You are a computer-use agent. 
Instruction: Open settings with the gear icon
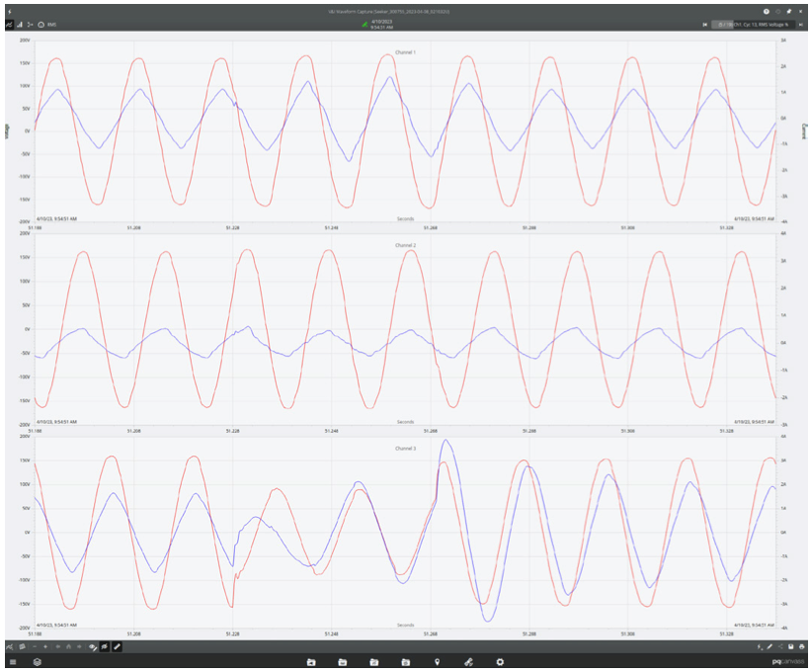click(500, 662)
